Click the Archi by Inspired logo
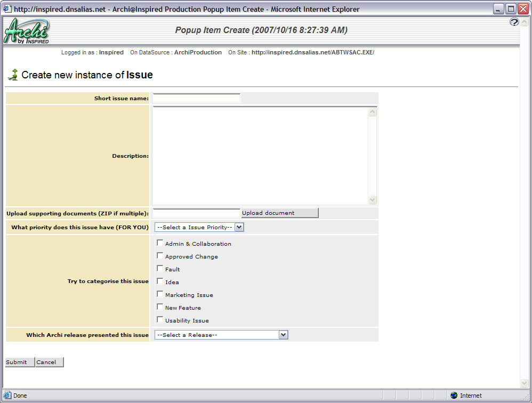Image resolution: width=532 pixels, height=403 pixels. pos(26,30)
